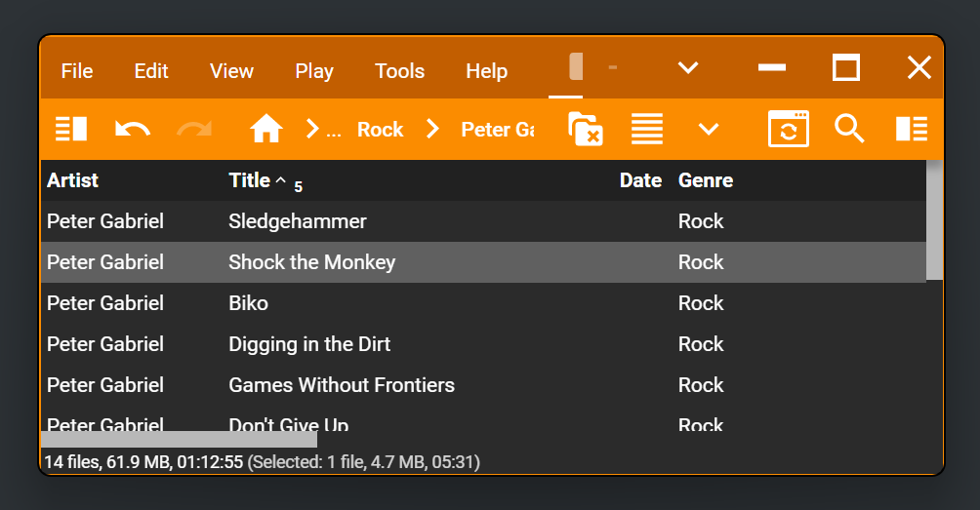Sort by the Title column header
The image size is (980, 510).
click(x=250, y=180)
